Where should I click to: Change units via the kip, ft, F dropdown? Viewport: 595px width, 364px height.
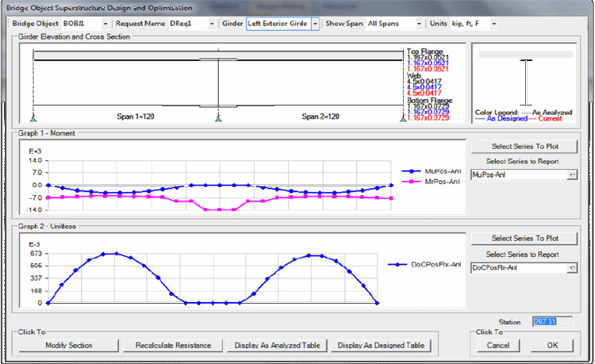[x=494, y=24]
